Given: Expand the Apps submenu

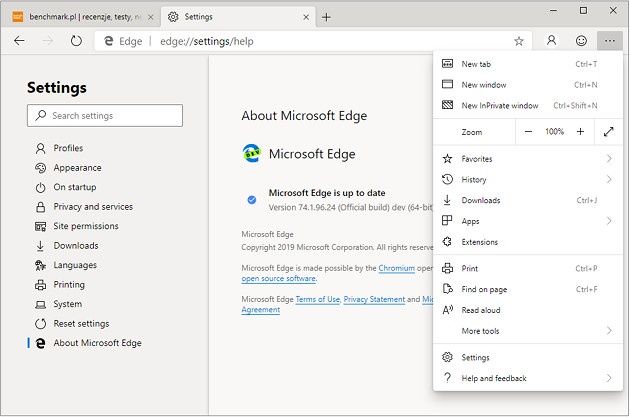Looking at the screenshot, I should pos(528,221).
